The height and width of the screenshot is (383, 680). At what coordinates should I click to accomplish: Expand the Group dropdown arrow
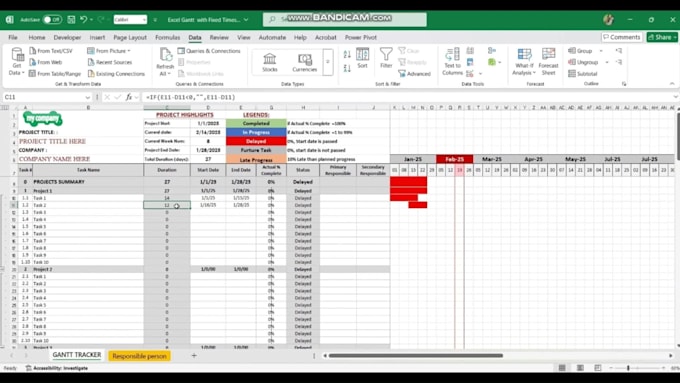coord(601,51)
